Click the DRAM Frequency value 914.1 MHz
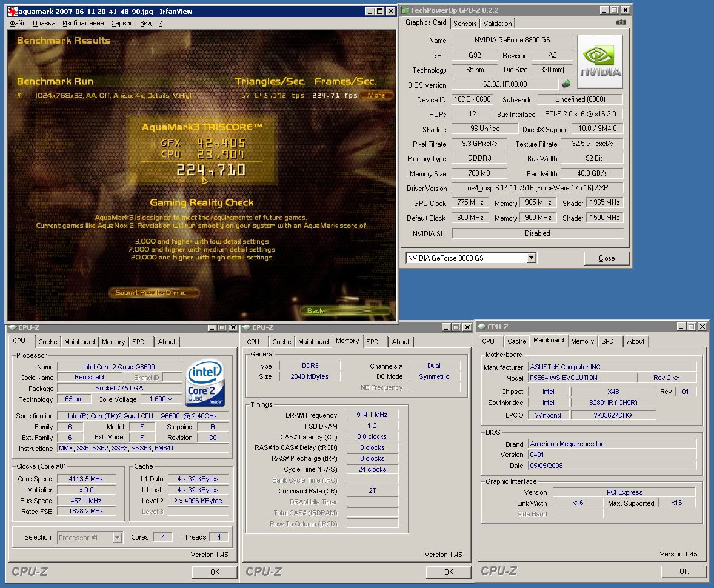This screenshot has width=714, height=588. click(372, 415)
